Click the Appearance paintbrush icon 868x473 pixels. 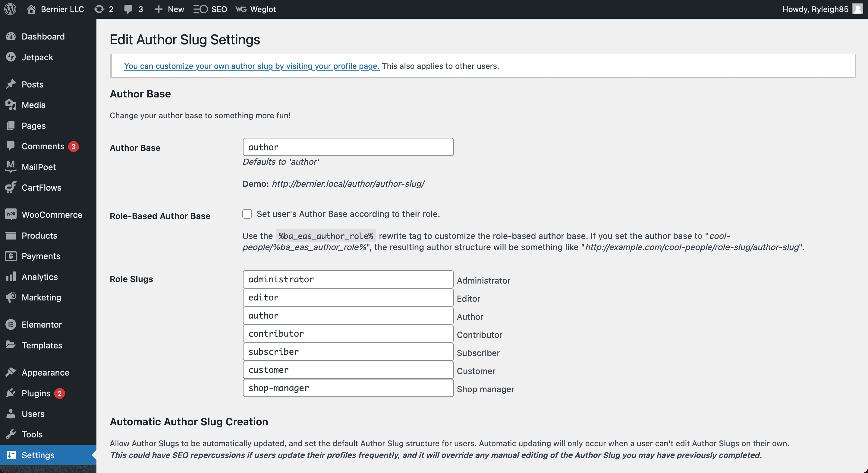[x=11, y=372]
